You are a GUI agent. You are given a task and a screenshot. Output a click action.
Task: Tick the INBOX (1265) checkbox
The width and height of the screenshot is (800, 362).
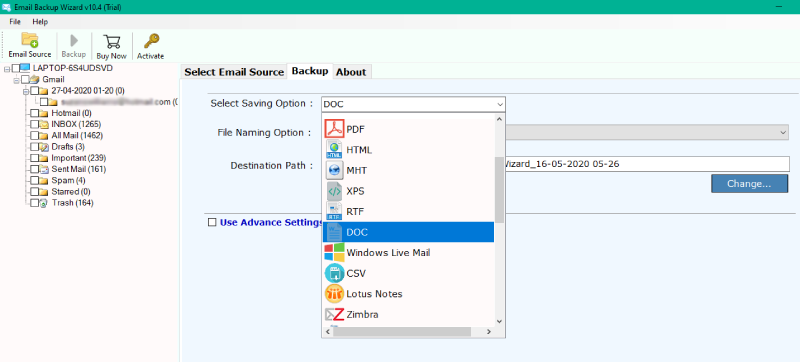(x=34, y=124)
